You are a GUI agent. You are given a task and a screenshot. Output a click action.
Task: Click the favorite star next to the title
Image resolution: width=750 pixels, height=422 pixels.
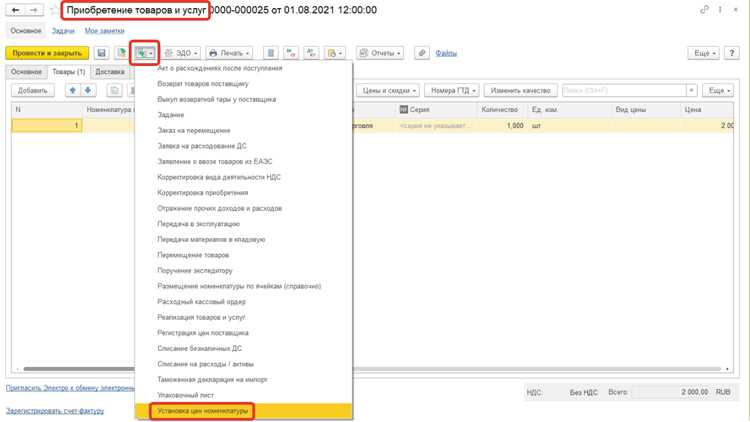click(55, 10)
